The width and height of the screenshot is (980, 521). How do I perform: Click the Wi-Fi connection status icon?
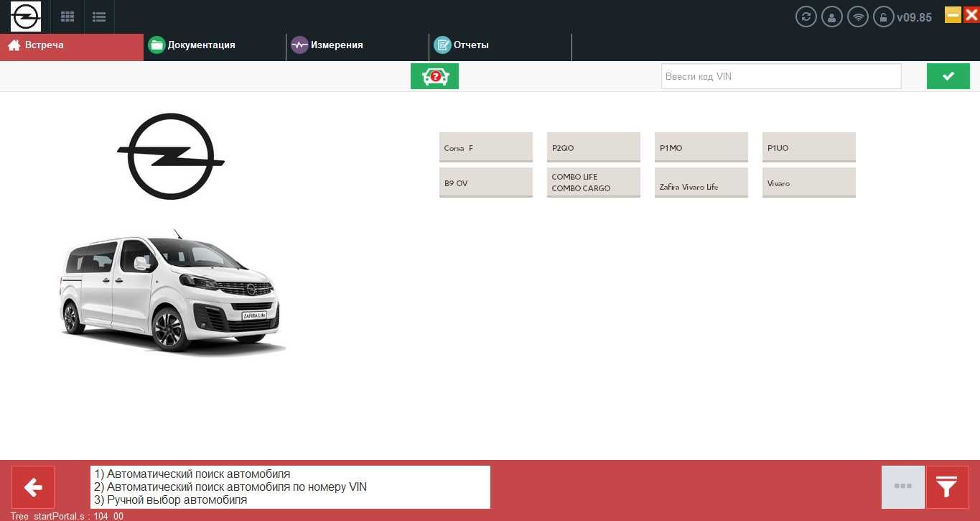[858, 17]
